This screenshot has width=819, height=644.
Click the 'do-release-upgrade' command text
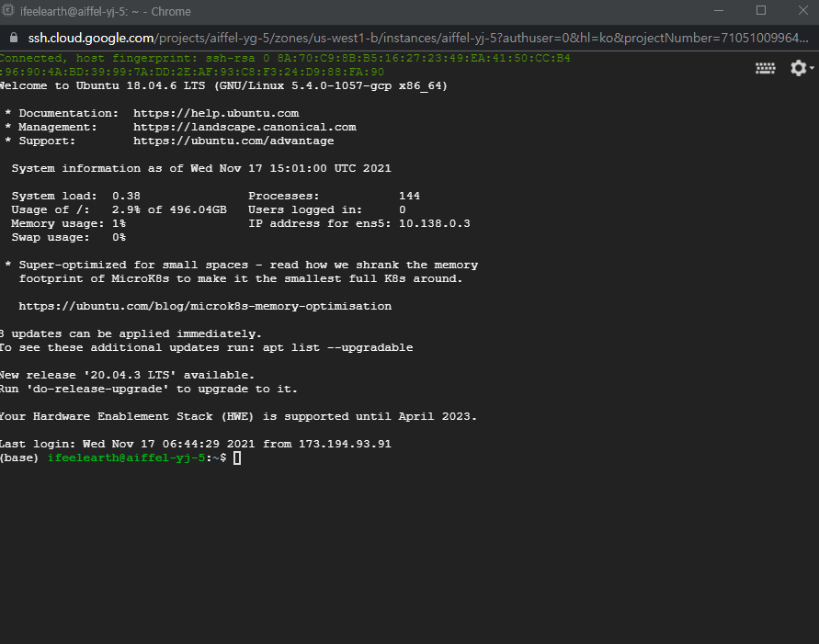(x=97, y=389)
